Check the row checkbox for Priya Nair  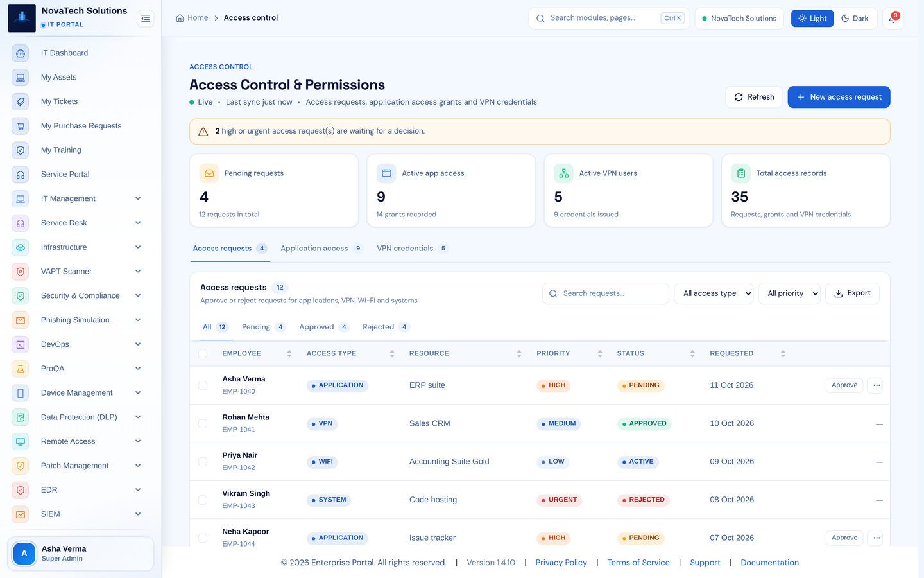(x=203, y=462)
